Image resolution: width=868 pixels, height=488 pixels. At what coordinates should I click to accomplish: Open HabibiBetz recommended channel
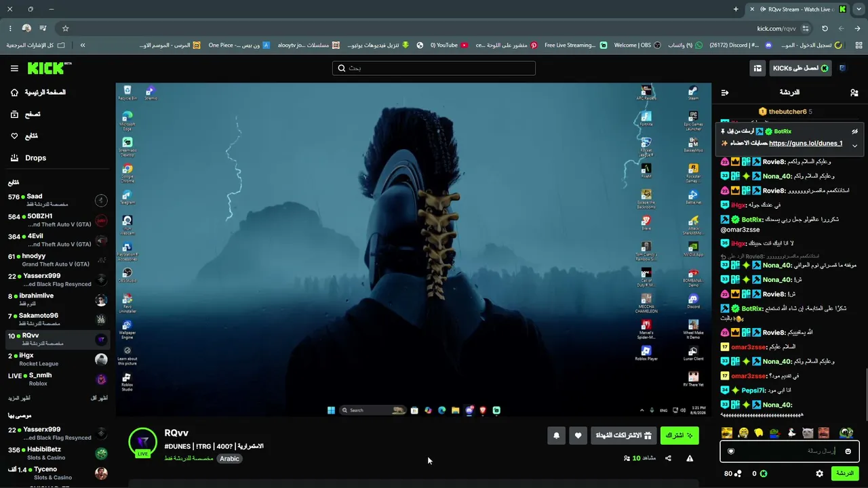coord(57,453)
